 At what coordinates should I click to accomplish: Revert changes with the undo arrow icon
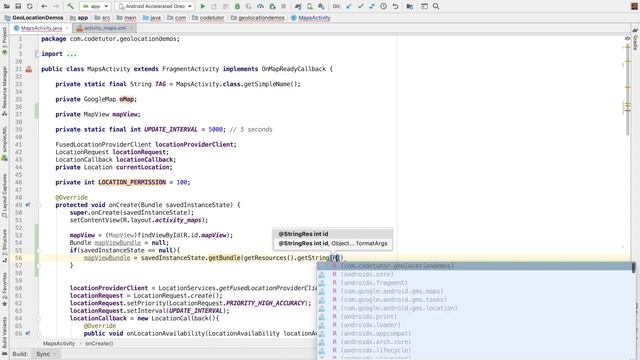coord(396,6)
